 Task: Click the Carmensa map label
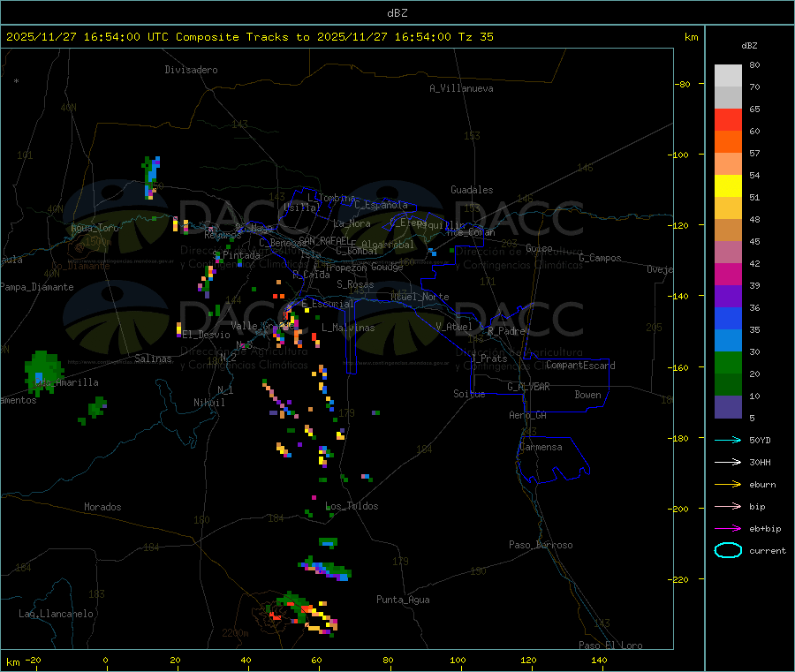pos(541,447)
